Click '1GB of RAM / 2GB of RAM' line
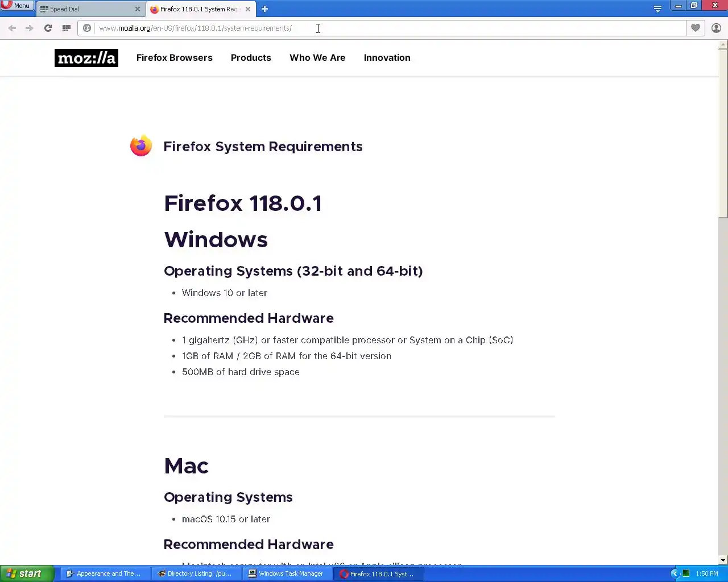This screenshot has height=582, width=728. point(287,356)
